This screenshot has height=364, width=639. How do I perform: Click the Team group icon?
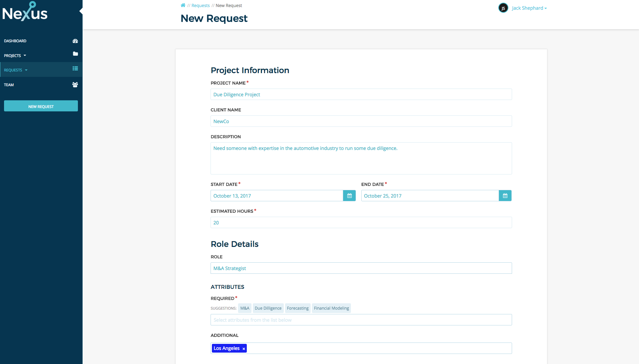pos(75,85)
